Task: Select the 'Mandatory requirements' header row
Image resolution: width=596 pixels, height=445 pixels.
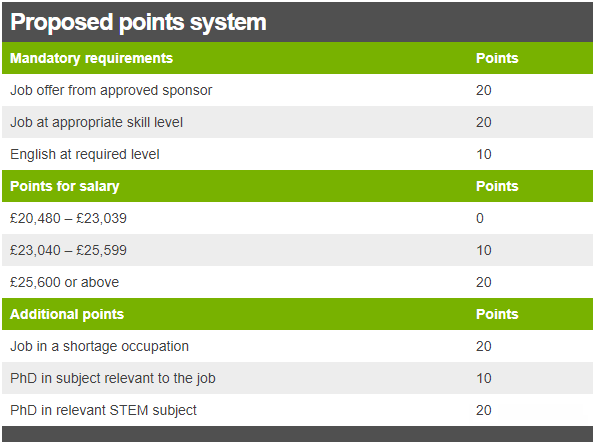Action: (297, 58)
